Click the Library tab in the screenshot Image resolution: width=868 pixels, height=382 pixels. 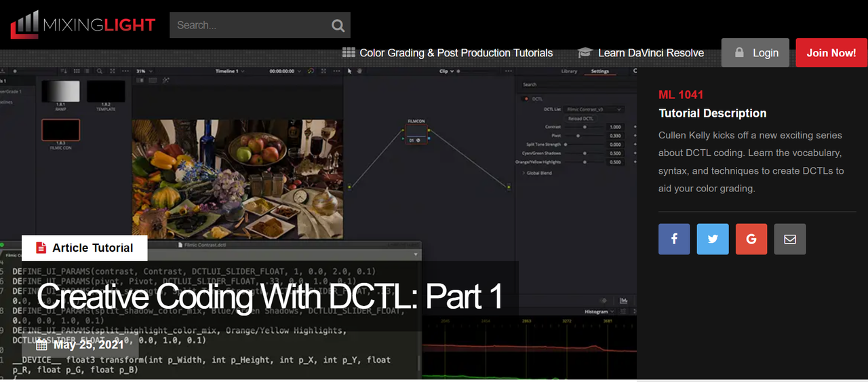(x=569, y=71)
